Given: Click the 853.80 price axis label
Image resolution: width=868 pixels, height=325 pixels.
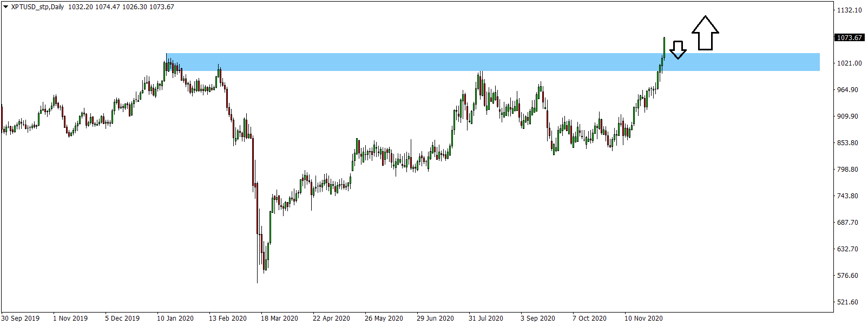Looking at the screenshot, I should 847,143.
